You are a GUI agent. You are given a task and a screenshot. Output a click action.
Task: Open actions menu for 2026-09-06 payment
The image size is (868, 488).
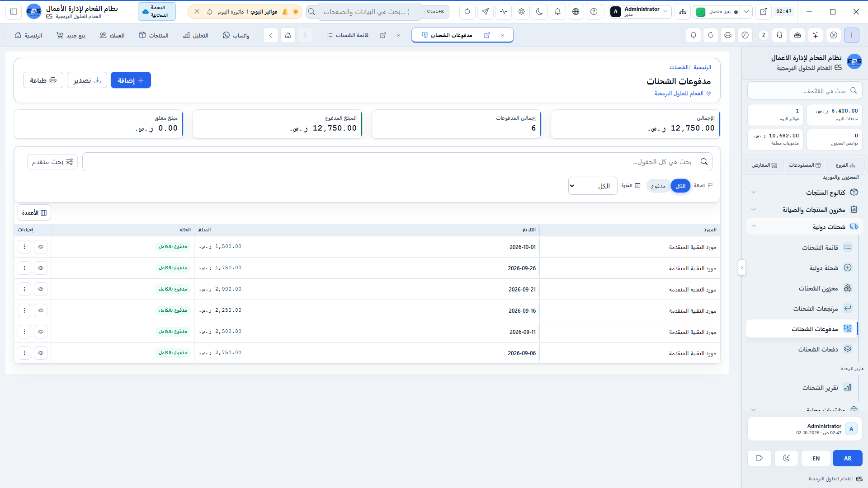(24, 353)
